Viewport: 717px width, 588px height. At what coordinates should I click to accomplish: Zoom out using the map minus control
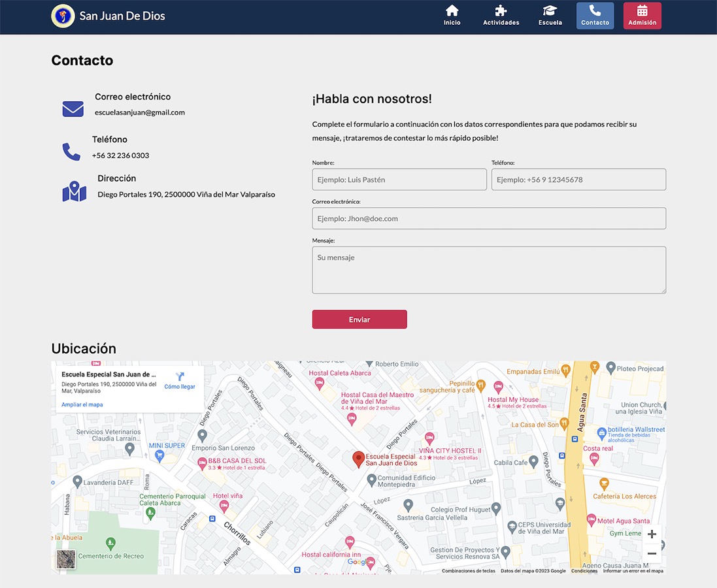(651, 553)
